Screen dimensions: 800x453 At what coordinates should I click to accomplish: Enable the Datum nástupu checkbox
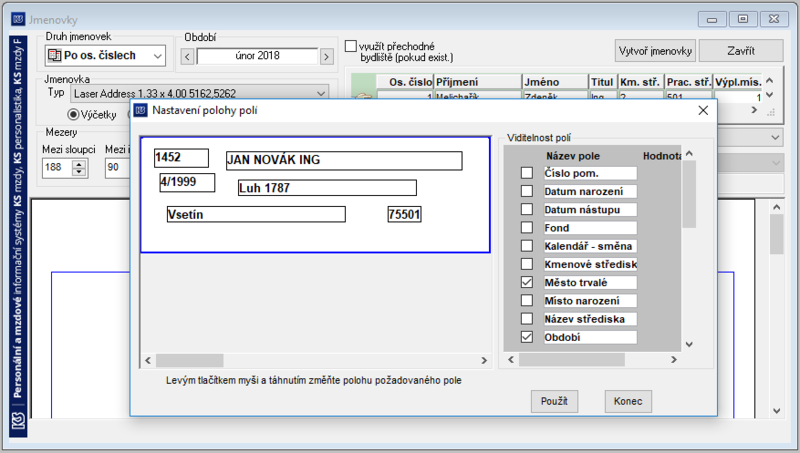click(x=527, y=210)
